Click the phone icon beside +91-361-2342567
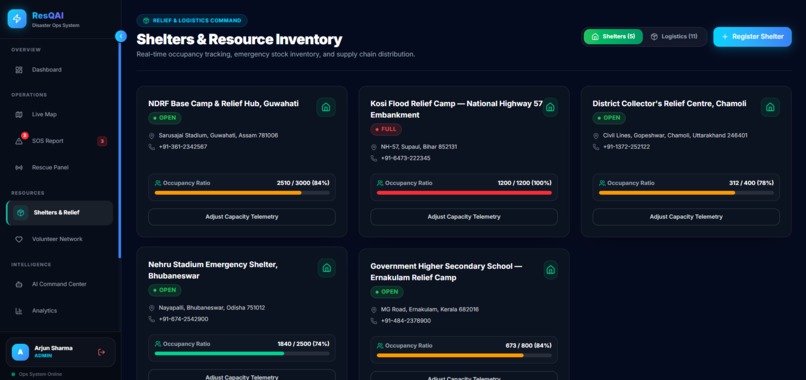The height and width of the screenshot is (380, 806). click(x=152, y=147)
